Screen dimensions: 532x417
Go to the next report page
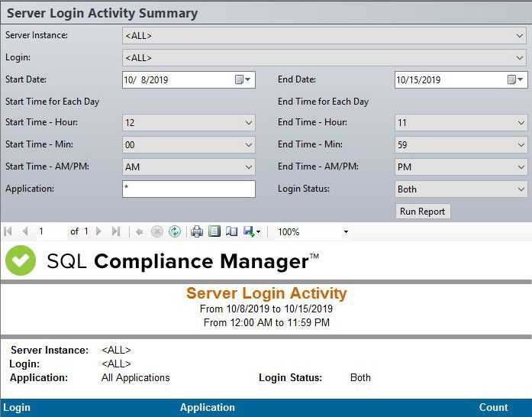coord(99,231)
